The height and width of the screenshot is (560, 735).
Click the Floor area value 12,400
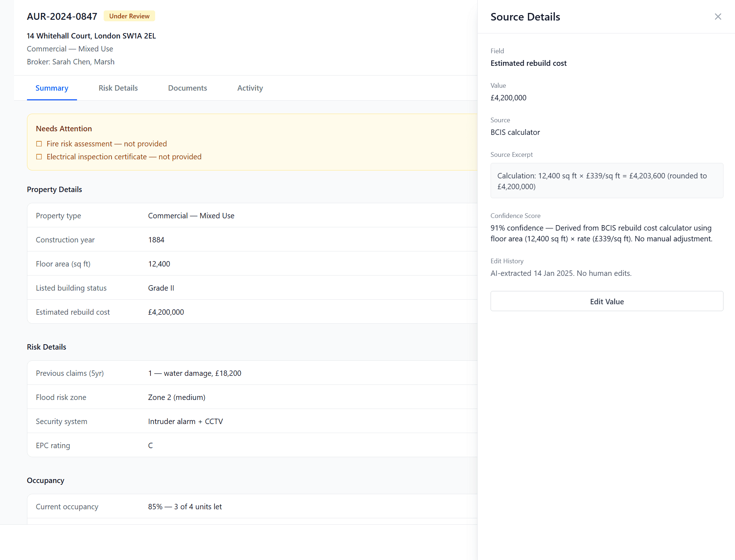(x=159, y=264)
